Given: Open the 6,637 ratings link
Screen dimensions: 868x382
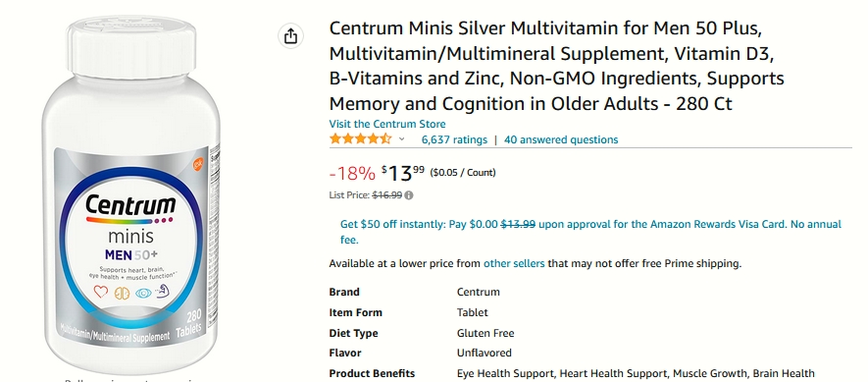Looking at the screenshot, I should 454,139.
